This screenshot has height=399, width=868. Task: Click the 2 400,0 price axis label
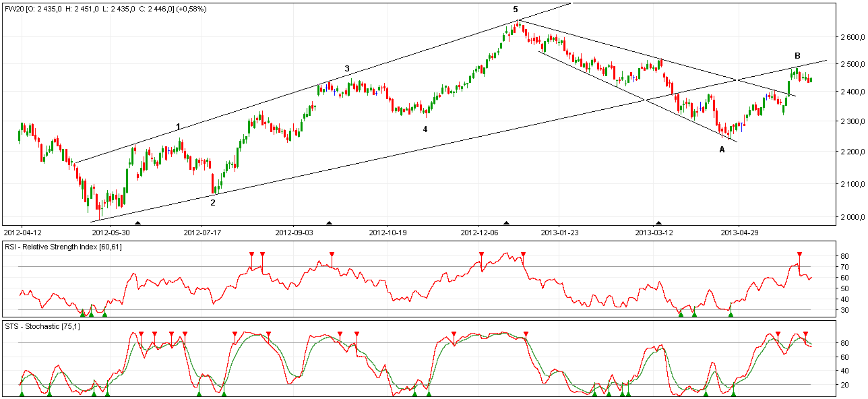(852, 91)
